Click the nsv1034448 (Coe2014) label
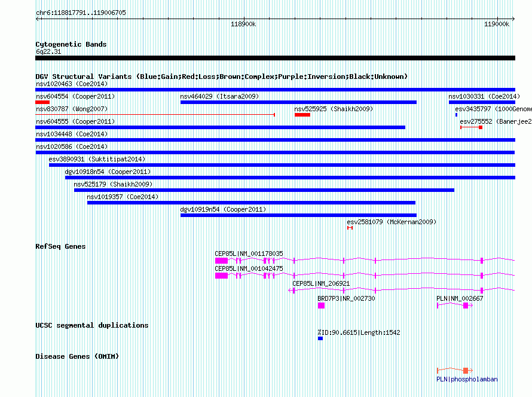This screenshot has height=397, width=532. pyautogui.click(x=72, y=134)
